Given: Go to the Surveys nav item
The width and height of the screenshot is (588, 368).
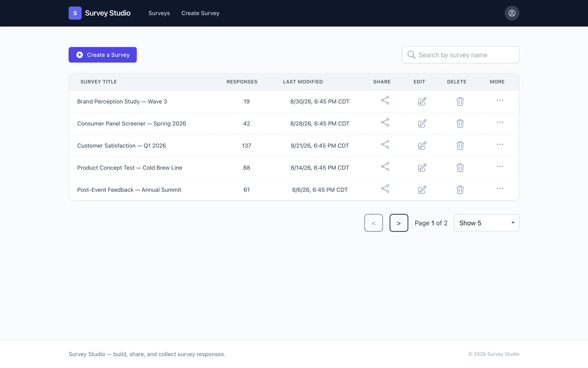Looking at the screenshot, I should pyautogui.click(x=159, y=13).
